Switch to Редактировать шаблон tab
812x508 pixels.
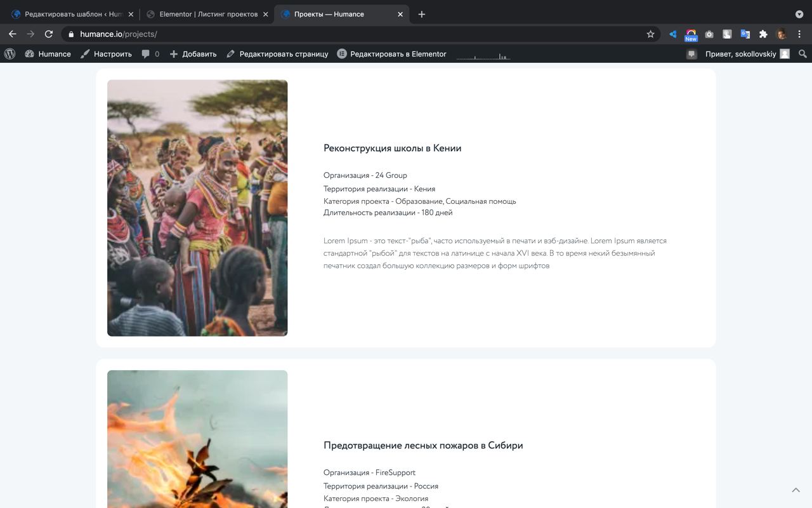(x=73, y=14)
